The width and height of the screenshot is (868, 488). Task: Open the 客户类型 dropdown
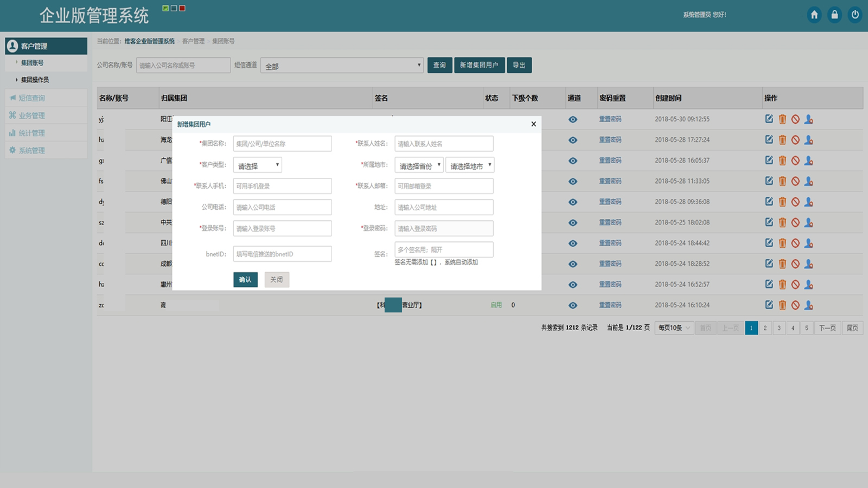point(257,165)
